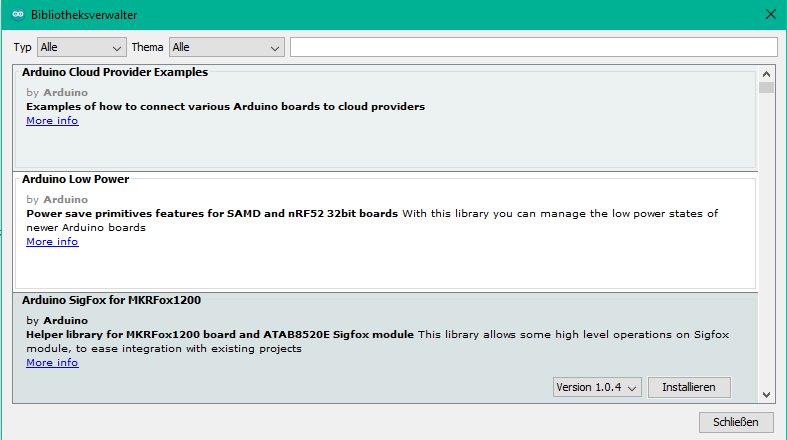This screenshot has width=787, height=440.
Task: Expand the Version 1.0.4 dropdown
Action: coord(597,387)
